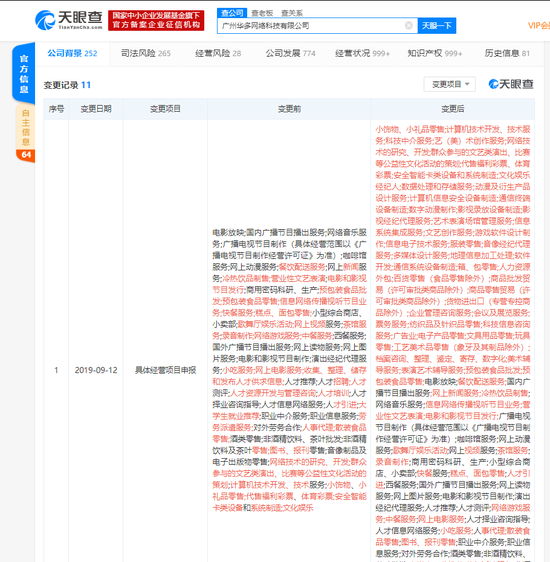Screen dimensions: 550x562
Task: Open the 公司背景 252 tab
Action: [72, 53]
